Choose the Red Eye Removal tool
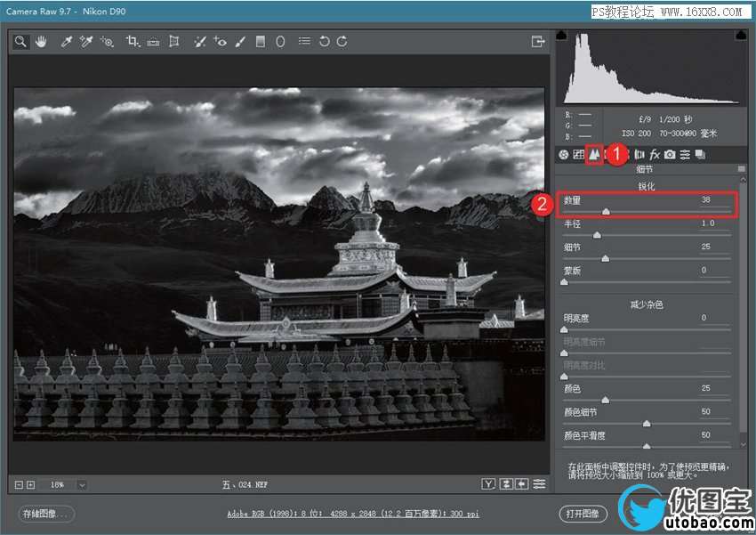 220,42
